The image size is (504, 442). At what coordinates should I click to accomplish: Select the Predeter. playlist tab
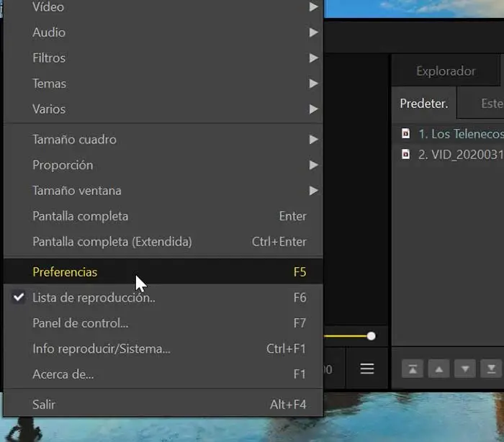click(424, 104)
